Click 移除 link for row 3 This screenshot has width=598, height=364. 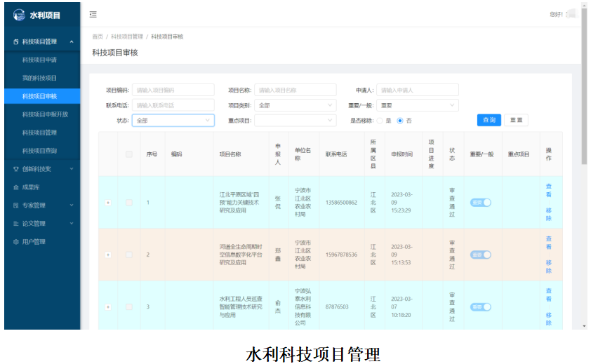pyautogui.click(x=548, y=319)
